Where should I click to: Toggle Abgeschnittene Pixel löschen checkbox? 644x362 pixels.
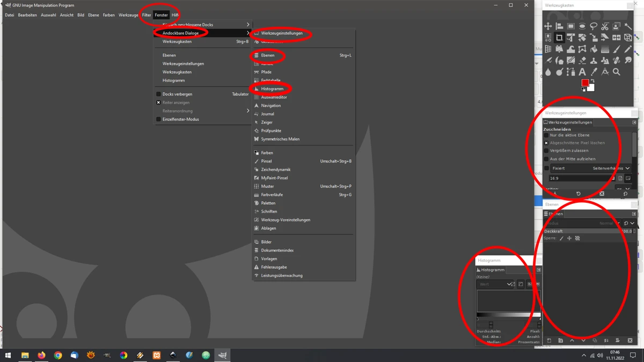coord(546,143)
